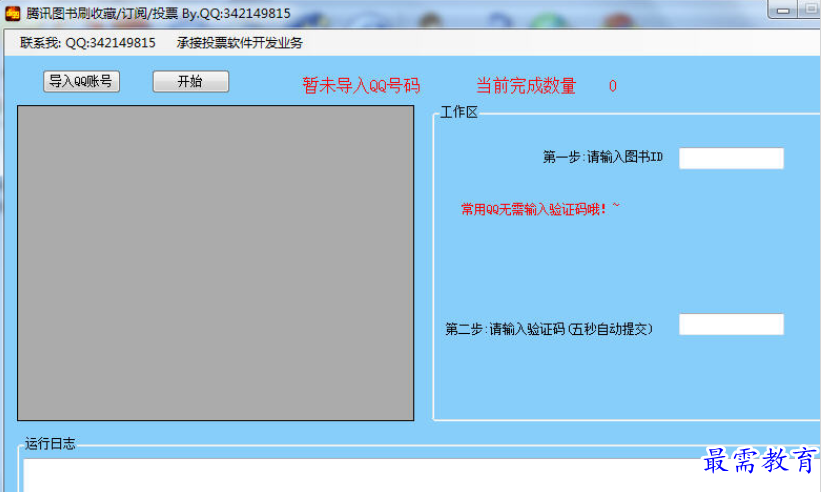Maximize the 腾讯图书刷收藏 window

pos(810,9)
